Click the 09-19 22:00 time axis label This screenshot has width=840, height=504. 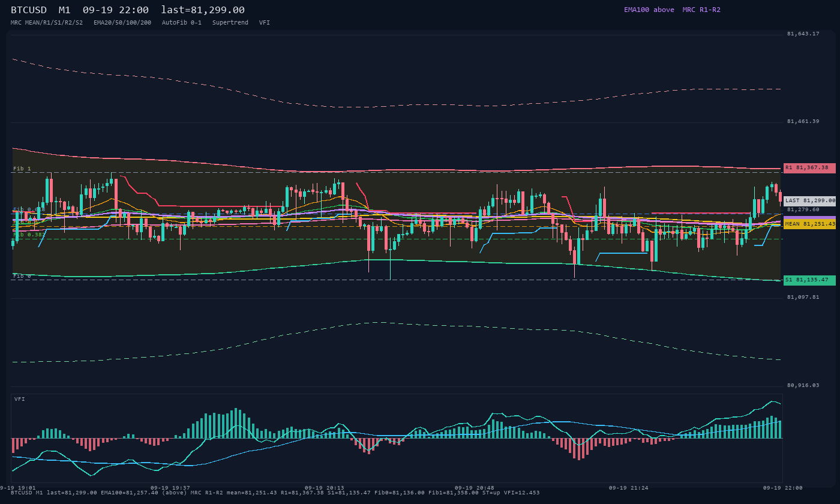(x=783, y=488)
